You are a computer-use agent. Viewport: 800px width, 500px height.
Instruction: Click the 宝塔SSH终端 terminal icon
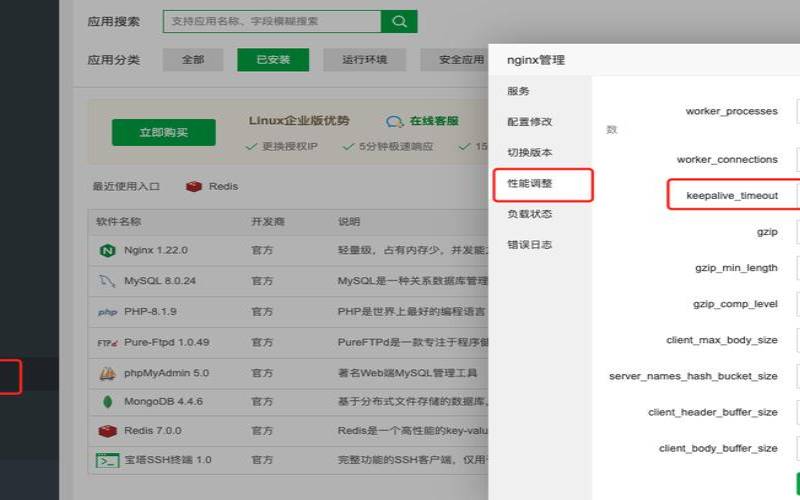[107, 460]
